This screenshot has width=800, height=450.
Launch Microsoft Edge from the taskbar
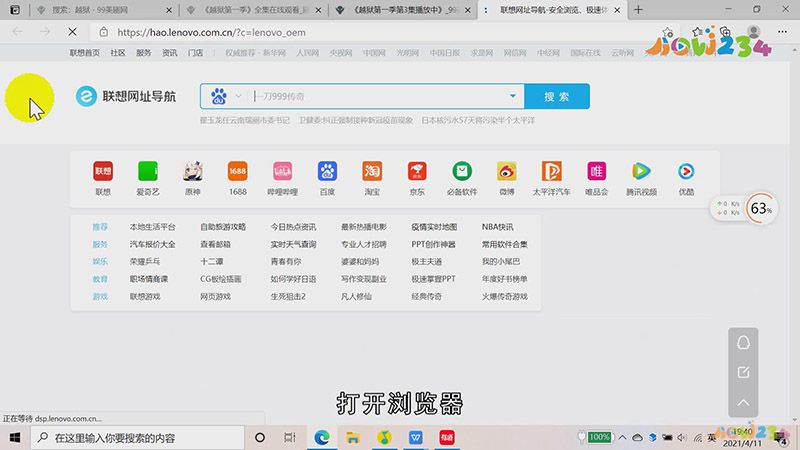pyautogui.click(x=321, y=438)
